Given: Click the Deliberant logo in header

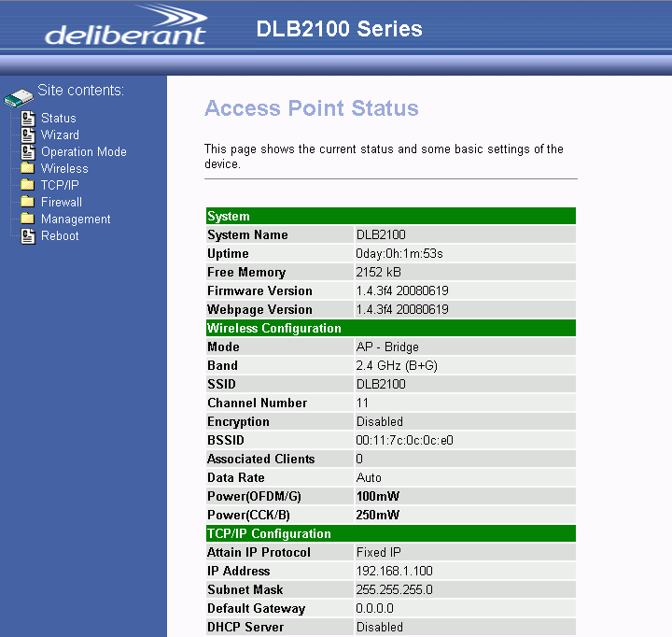Looking at the screenshot, I should pyautogui.click(x=126, y=27).
